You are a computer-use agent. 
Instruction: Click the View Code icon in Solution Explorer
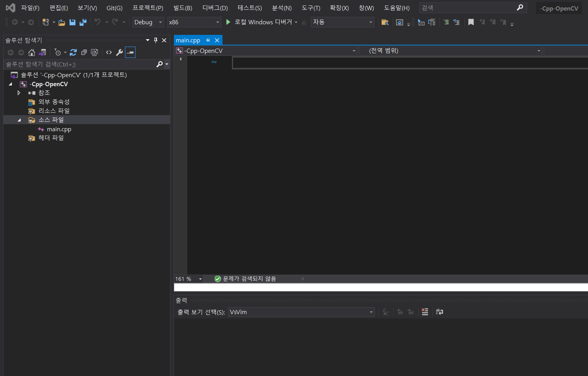click(x=109, y=52)
